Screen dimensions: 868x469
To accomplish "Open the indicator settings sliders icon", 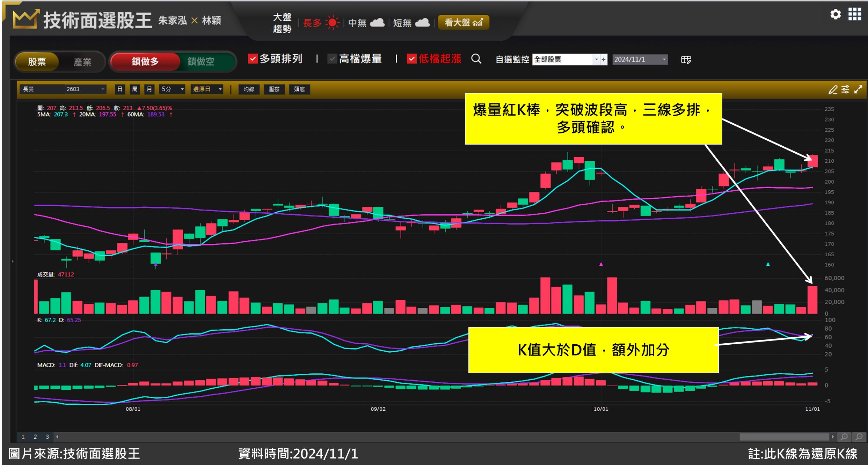I will click(845, 90).
